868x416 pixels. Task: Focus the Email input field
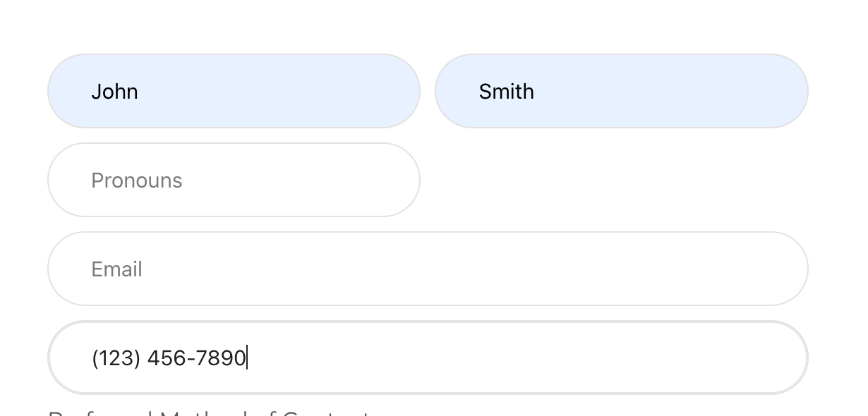click(x=427, y=269)
